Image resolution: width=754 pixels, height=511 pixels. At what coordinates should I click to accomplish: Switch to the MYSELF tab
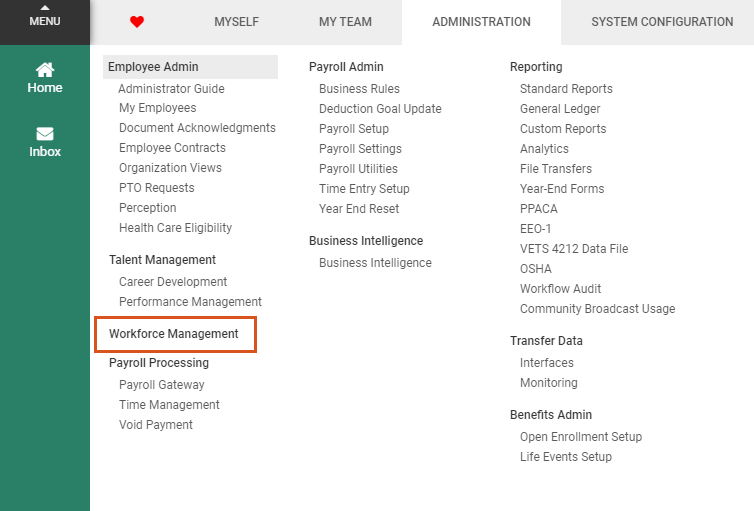pos(237,22)
